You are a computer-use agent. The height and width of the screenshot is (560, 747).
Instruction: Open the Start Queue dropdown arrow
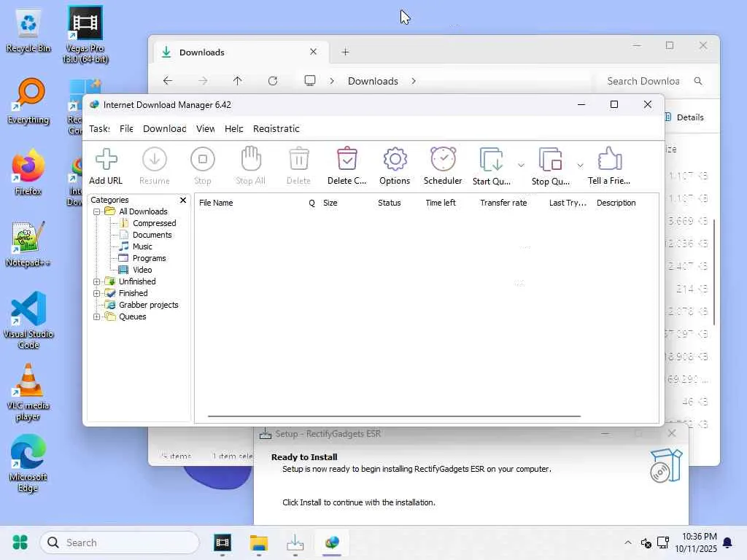pos(521,166)
